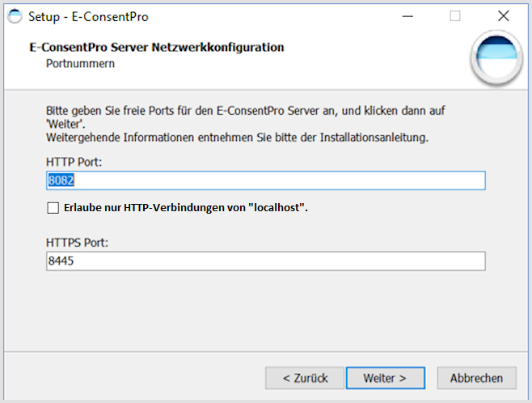Viewport: 532px width, 403px height.
Task: Click the 'Erlaube nur HTTP-Verbindungen' checkbox label
Action: (x=186, y=207)
